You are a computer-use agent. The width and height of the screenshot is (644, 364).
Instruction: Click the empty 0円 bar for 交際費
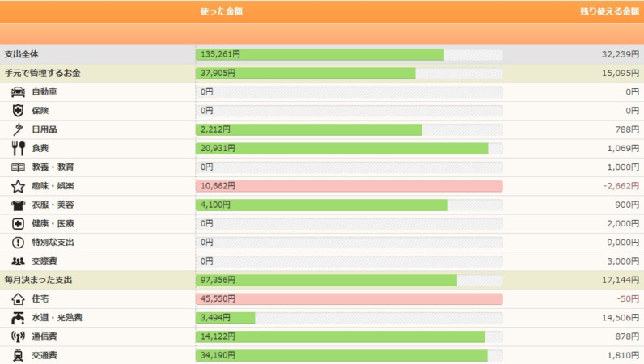coord(350,261)
